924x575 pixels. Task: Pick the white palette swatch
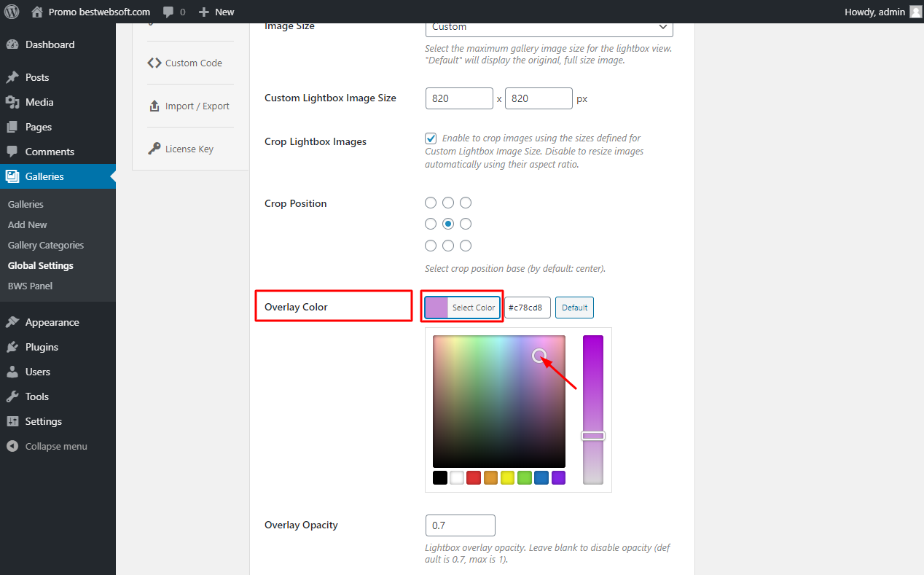pyautogui.click(x=457, y=478)
